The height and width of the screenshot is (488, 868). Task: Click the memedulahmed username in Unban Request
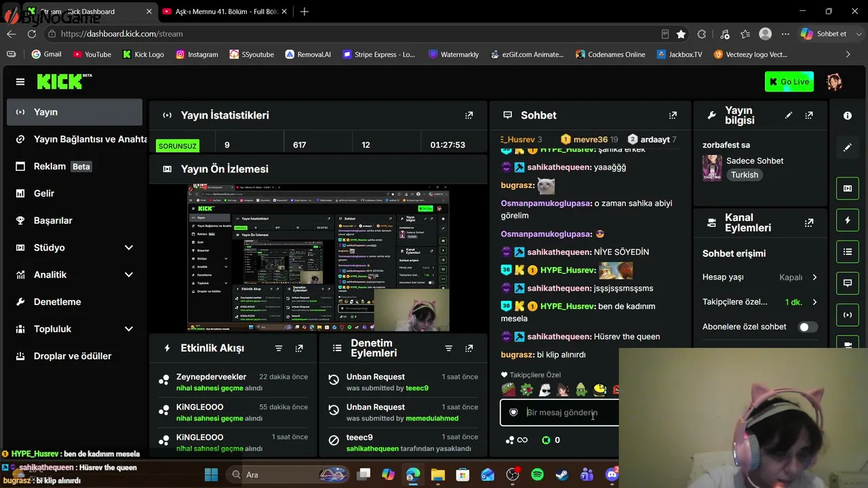click(x=432, y=419)
